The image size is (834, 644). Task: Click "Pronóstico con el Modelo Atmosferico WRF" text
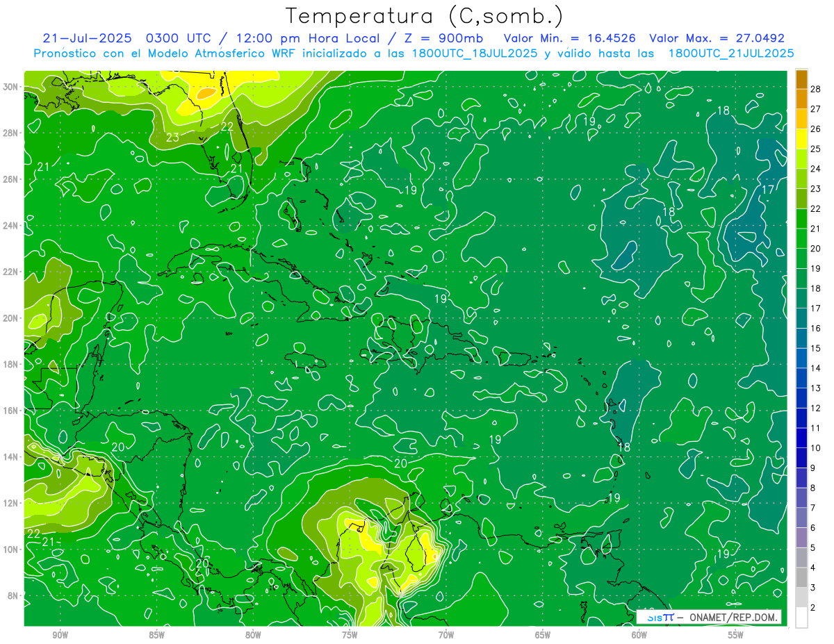[x=165, y=53]
